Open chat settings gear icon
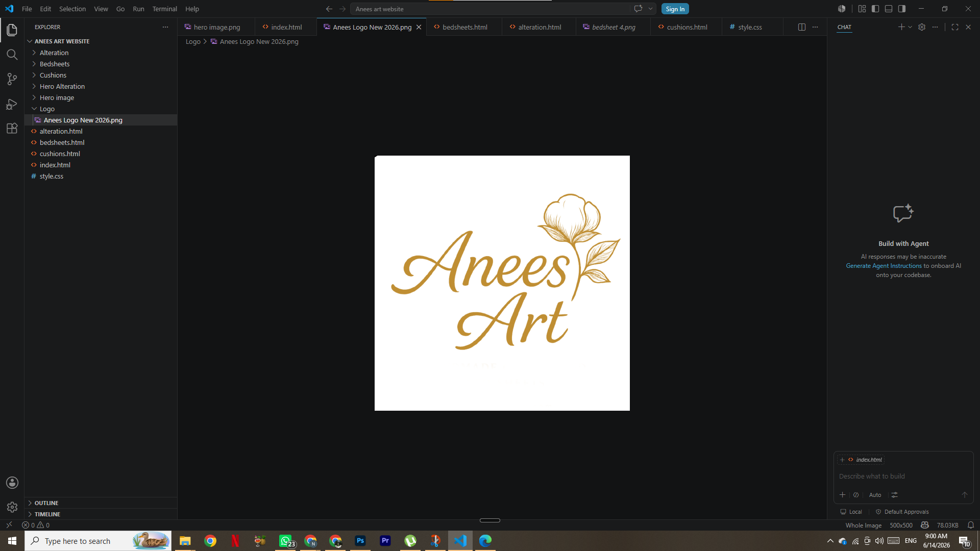 coord(922,27)
